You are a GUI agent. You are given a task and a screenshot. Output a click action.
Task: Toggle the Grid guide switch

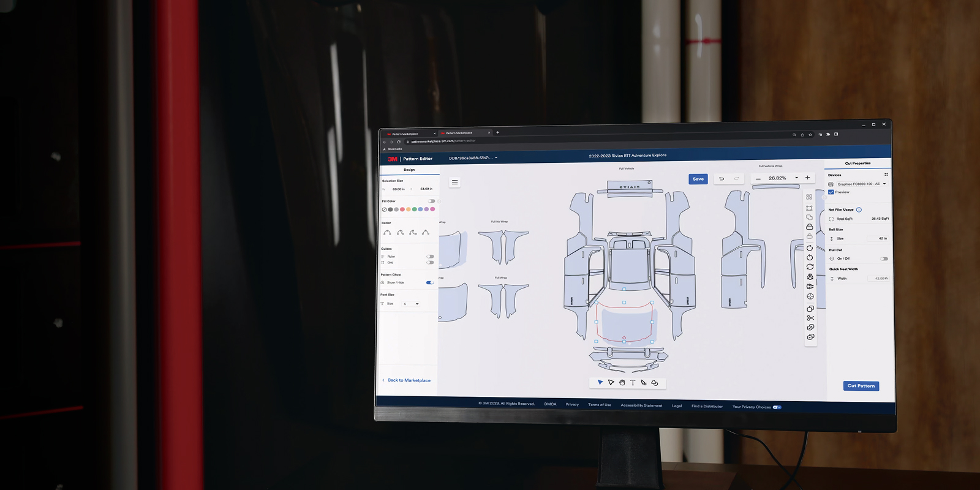click(430, 263)
